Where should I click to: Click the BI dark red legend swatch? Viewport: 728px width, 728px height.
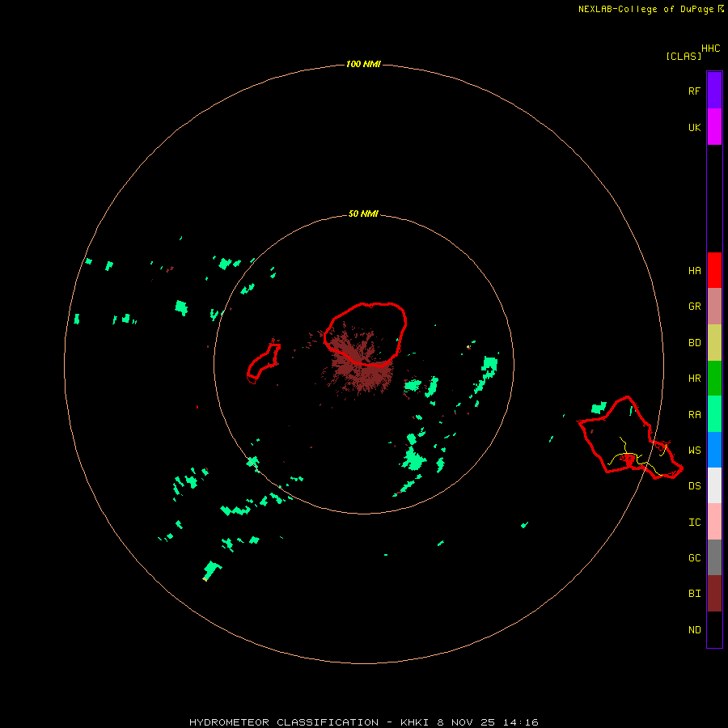[714, 594]
